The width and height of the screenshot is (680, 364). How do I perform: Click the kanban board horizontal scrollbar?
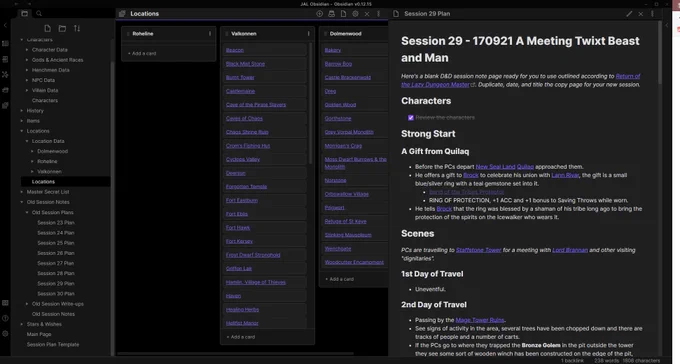(235, 354)
